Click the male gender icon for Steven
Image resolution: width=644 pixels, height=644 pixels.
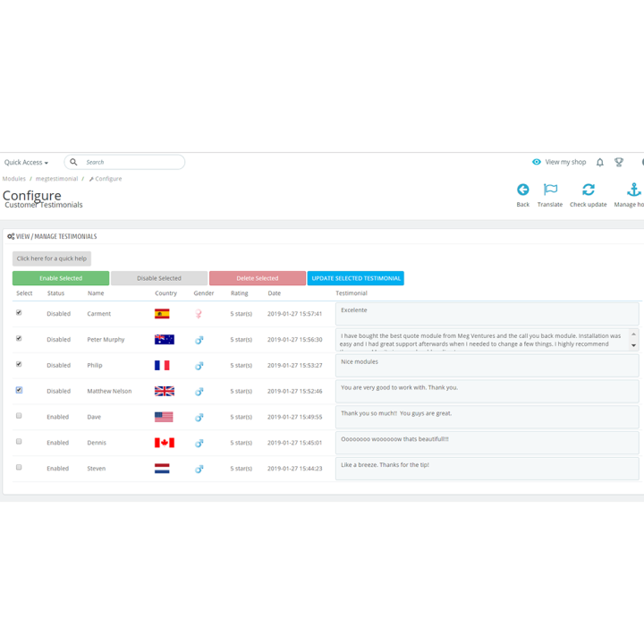click(199, 469)
